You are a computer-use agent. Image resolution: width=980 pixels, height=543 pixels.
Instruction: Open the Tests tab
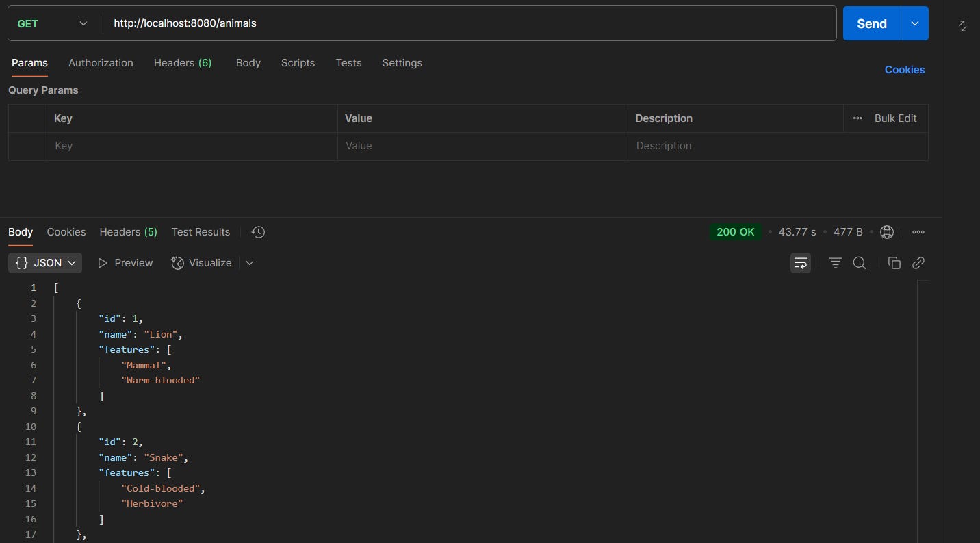(x=348, y=63)
